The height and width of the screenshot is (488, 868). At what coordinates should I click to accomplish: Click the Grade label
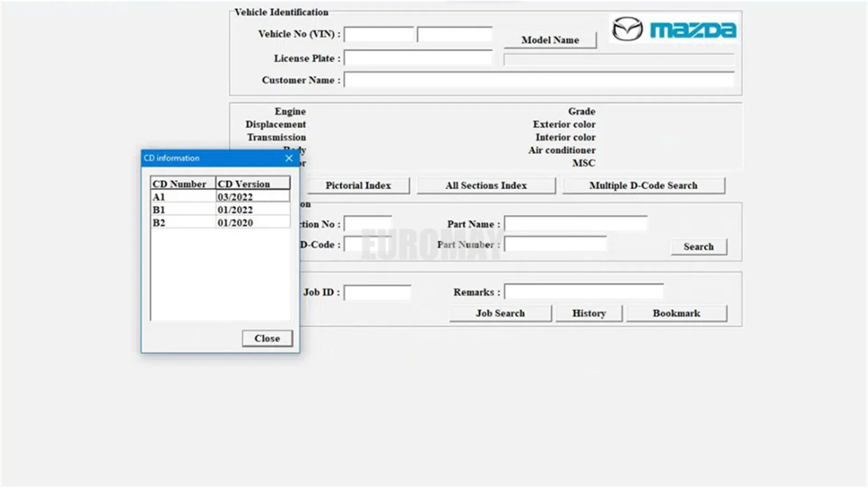582,111
